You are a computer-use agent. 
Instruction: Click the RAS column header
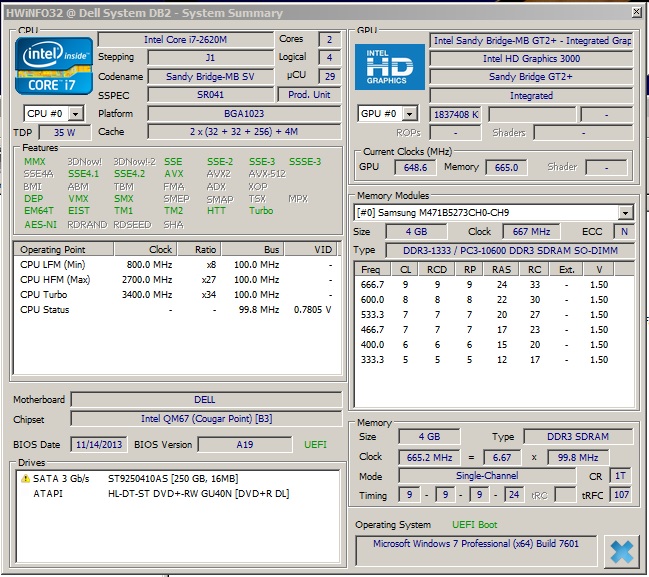click(502, 269)
